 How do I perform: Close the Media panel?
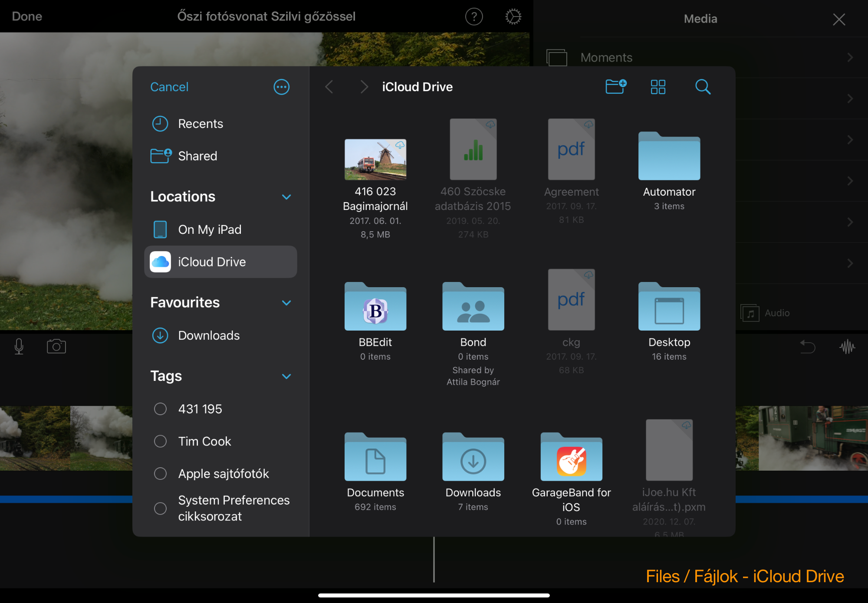pos(839,19)
